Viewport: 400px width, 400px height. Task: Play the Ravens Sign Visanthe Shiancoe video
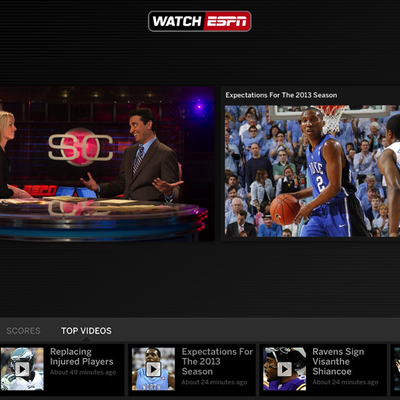click(x=284, y=369)
